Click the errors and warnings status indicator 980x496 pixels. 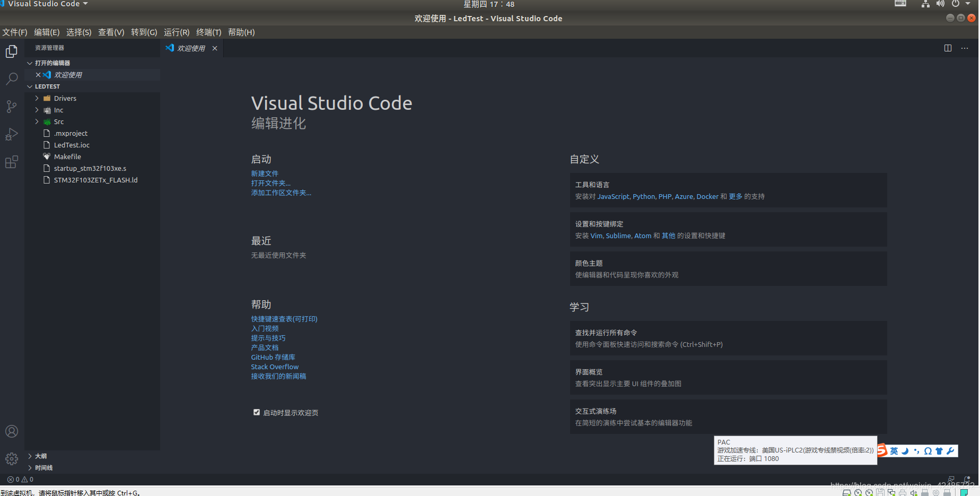pos(20,480)
